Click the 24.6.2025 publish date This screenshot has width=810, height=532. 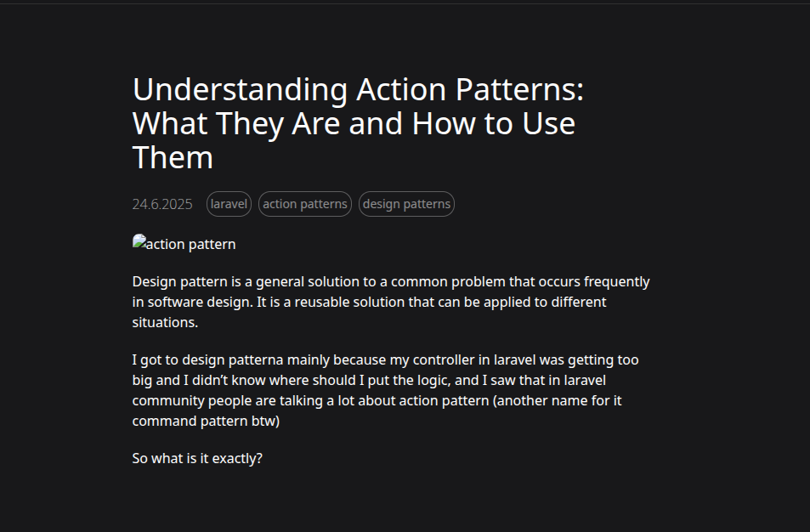click(x=162, y=204)
